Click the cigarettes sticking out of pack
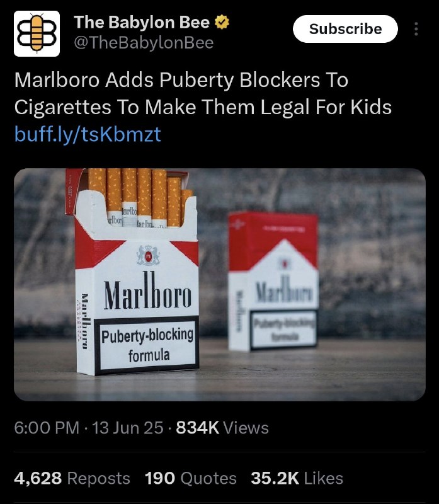The image size is (439, 504). [x=140, y=197]
